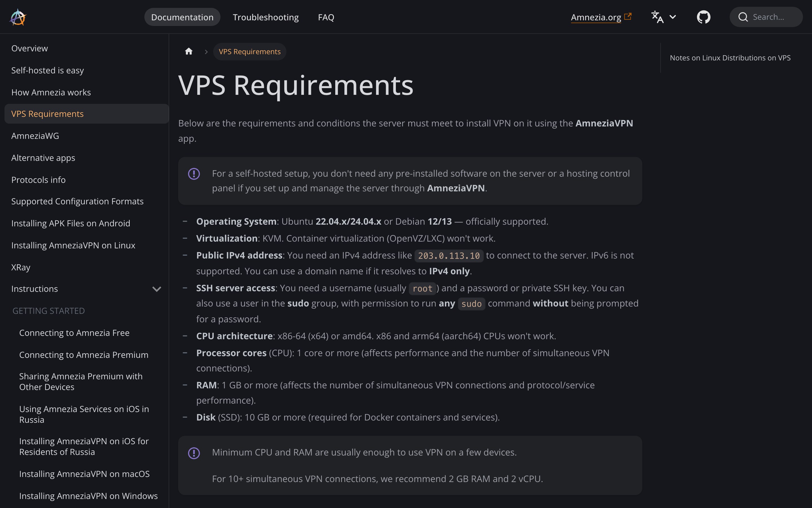
Task: Focus the Search input field
Action: point(766,17)
